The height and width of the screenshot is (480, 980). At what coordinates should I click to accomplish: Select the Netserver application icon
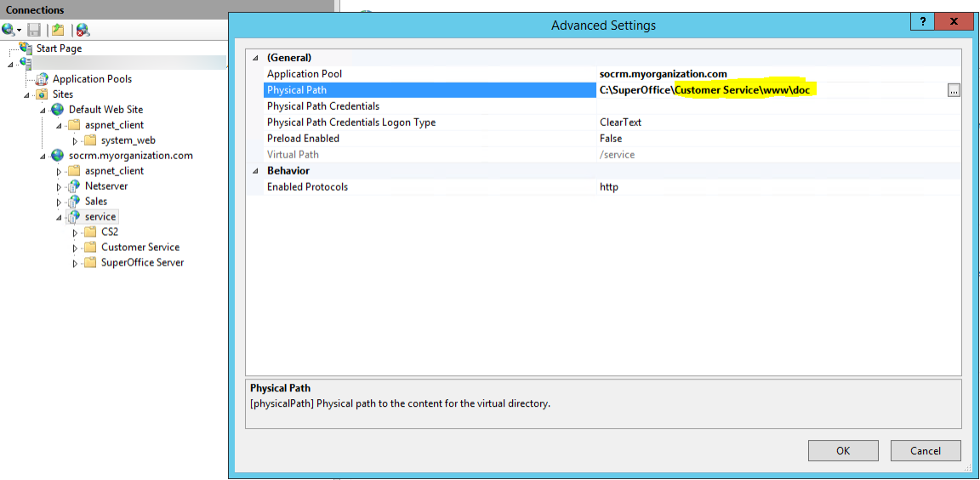click(74, 186)
